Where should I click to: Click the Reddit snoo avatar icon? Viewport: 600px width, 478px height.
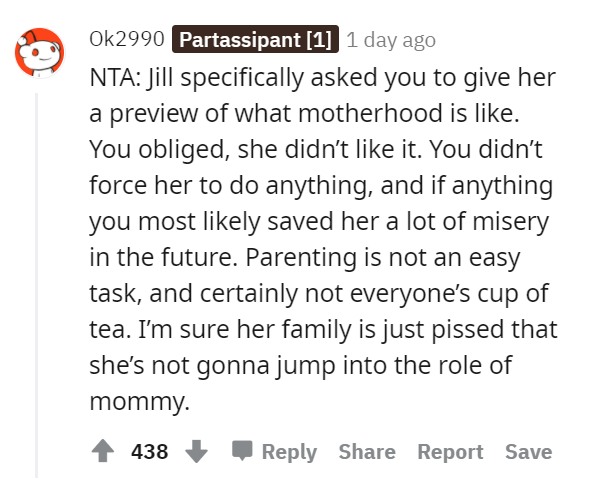point(38,54)
